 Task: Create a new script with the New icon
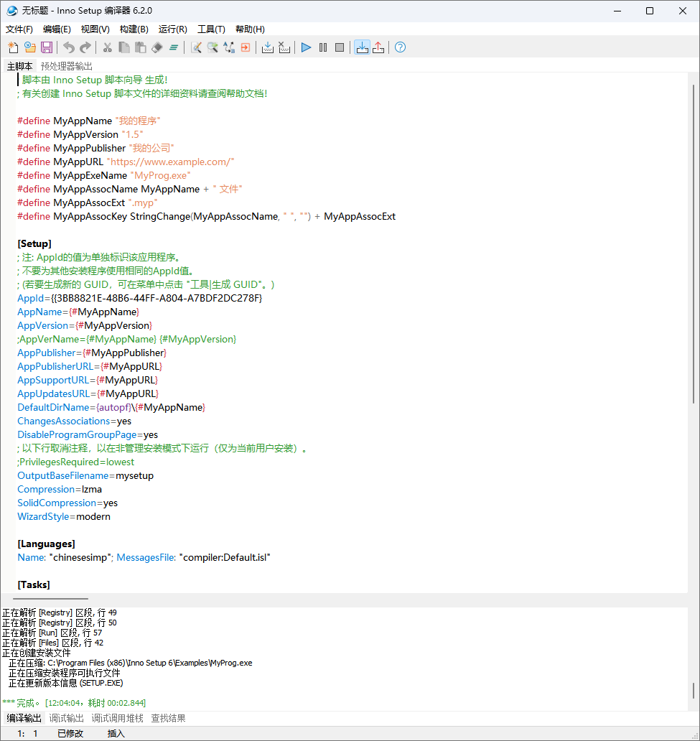click(x=13, y=47)
